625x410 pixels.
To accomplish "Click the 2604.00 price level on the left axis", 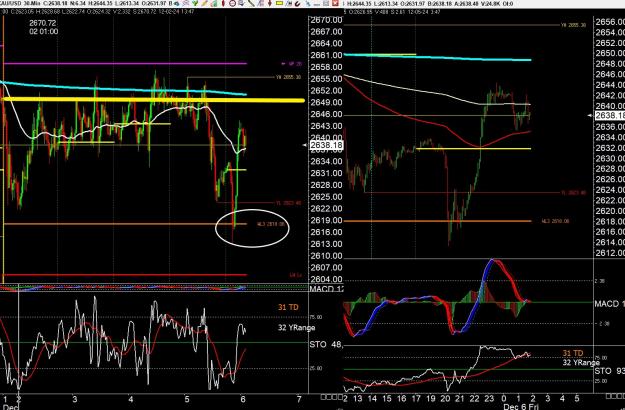I will 326,279.
